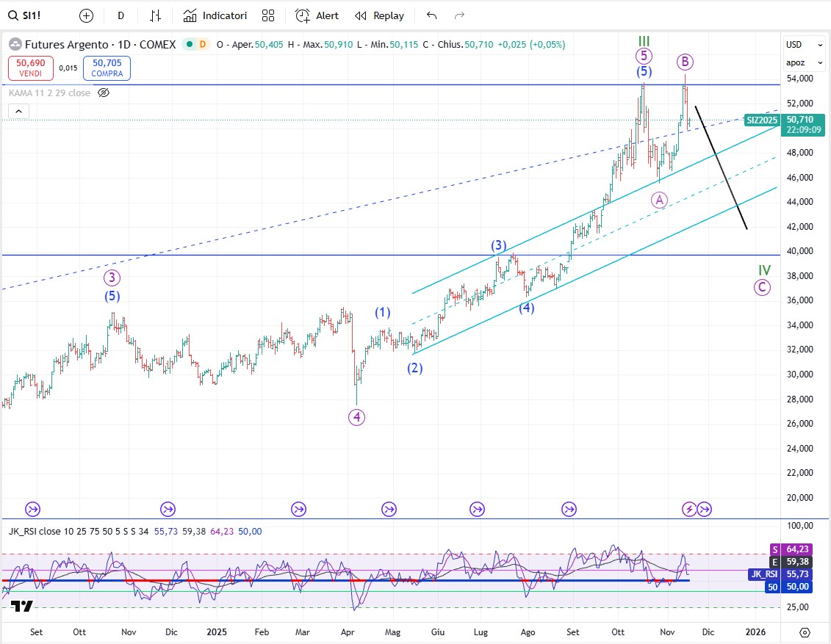Screen dimensions: 831x644
Task: Toggle the orange D delayed-data badge
Action: coord(202,44)
